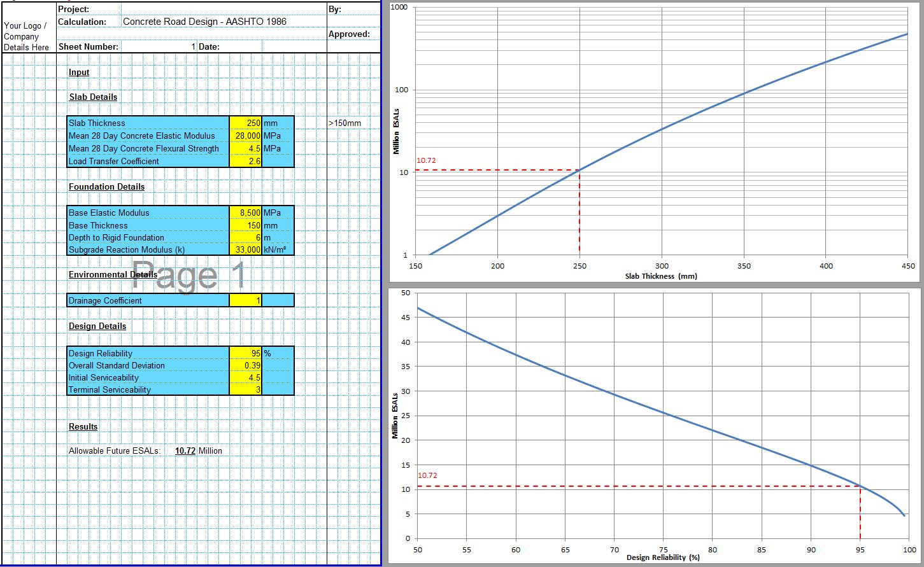Screen dimensions: 924x567
Task: Select the Design Reliability chart axis label
Action: (x=663, y=557)
